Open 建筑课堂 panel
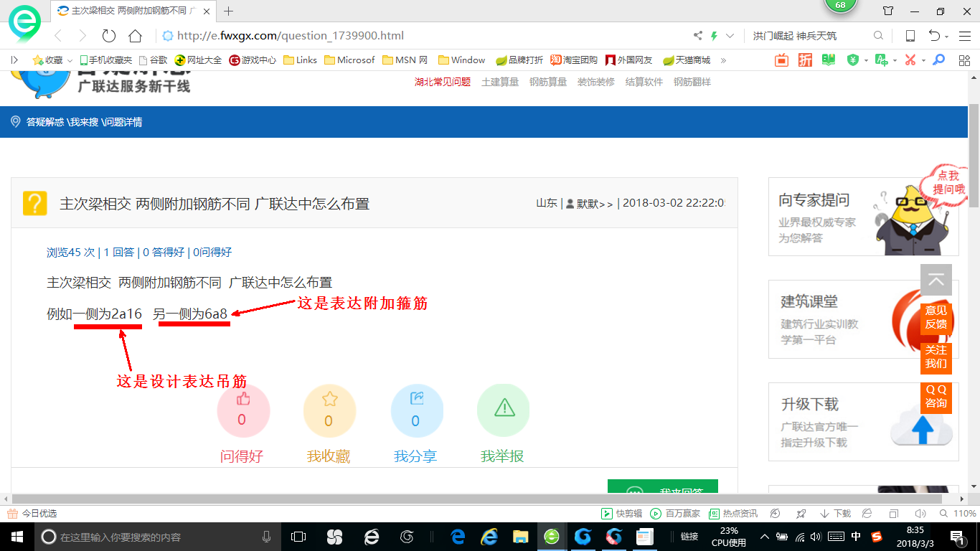 click(864, 319)
